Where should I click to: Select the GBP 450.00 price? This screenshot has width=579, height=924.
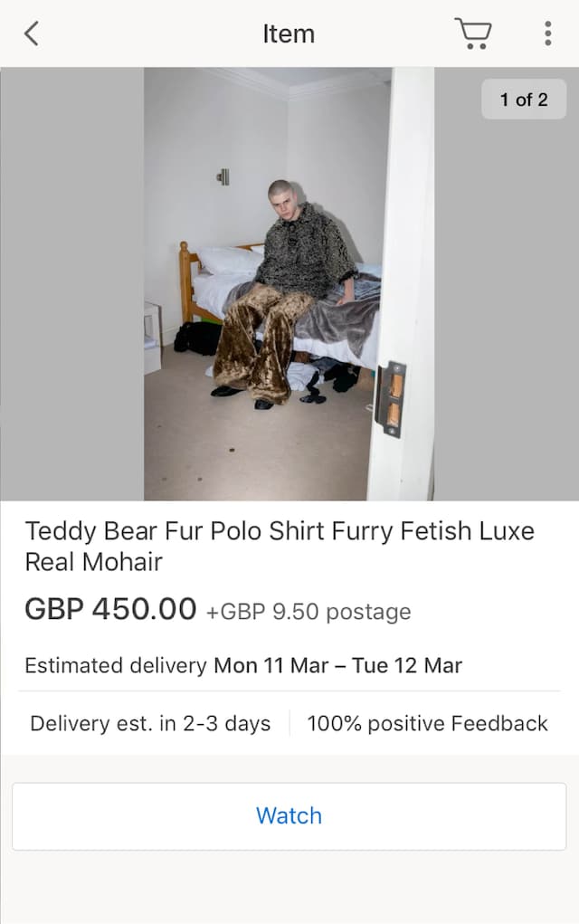(x=110, y=609)
